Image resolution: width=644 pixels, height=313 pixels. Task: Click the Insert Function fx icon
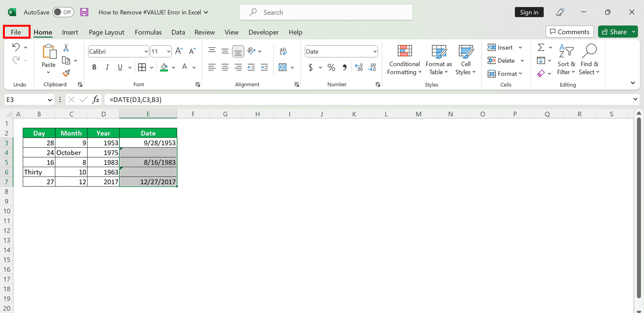click(x=96, y=100)
